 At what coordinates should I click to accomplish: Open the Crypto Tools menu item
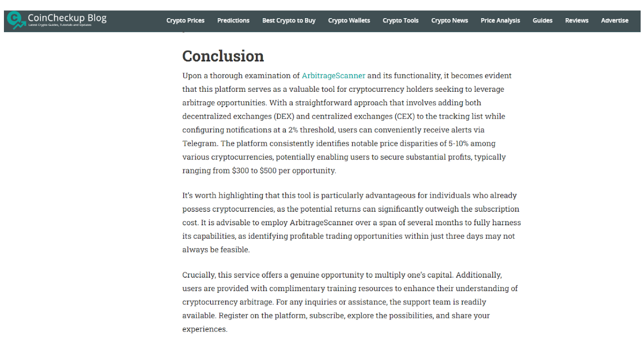pos(400,21)
